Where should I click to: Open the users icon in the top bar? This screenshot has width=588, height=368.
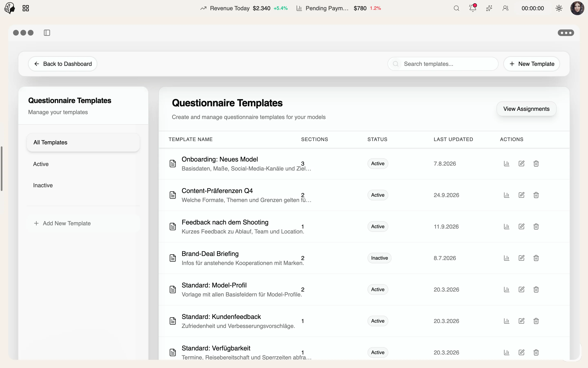[x=505, y=8]
